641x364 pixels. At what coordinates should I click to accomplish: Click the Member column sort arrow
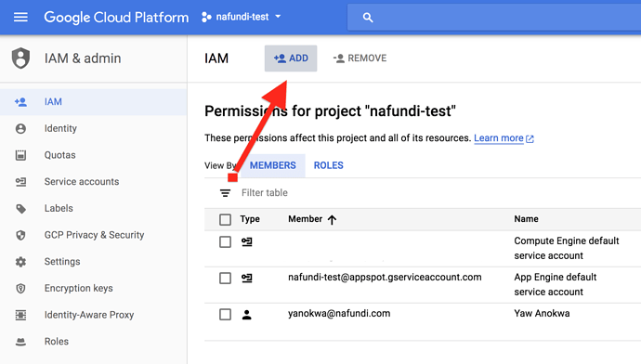(332, 220)
